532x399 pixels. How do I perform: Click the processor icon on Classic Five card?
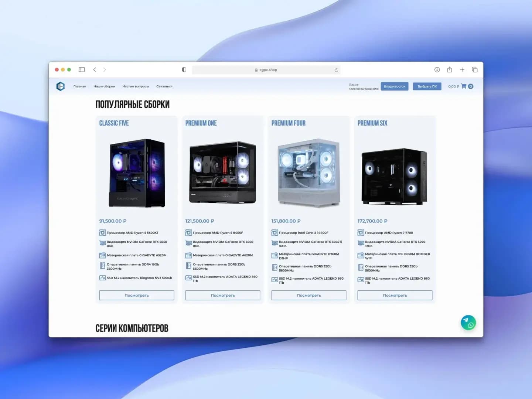coord(102,233)
